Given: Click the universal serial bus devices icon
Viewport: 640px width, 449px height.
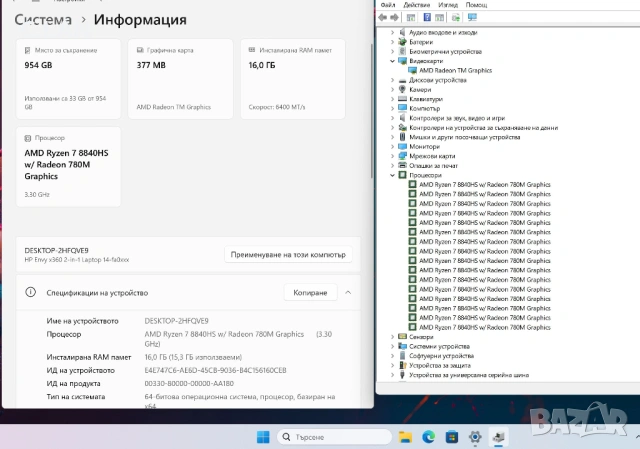Looking at the screenshot, I should click(402, 375).
